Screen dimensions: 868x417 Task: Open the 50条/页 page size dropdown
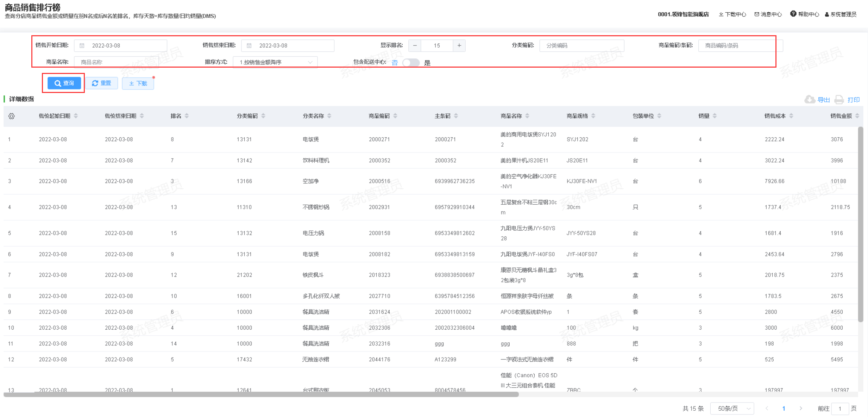(732, 408)
